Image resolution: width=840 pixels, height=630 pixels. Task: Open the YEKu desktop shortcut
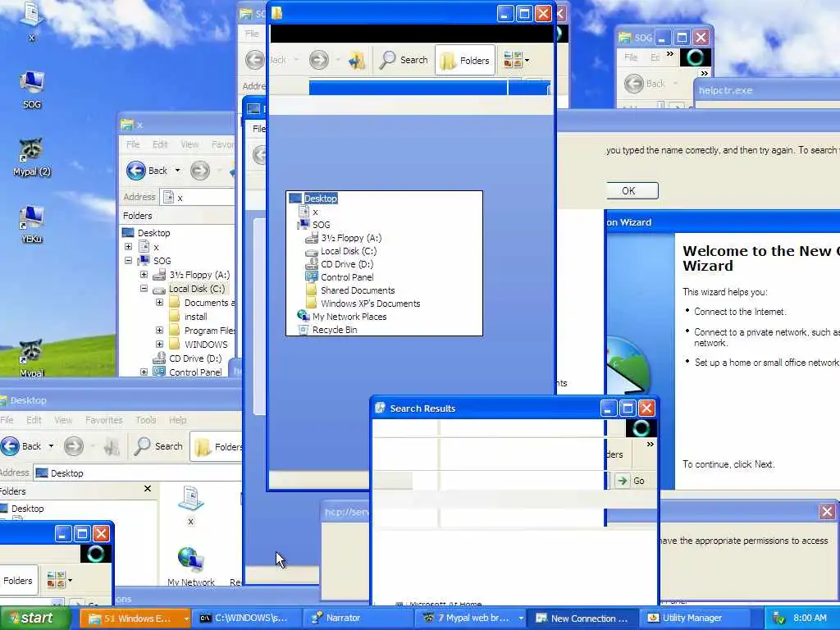pos(32,224)
